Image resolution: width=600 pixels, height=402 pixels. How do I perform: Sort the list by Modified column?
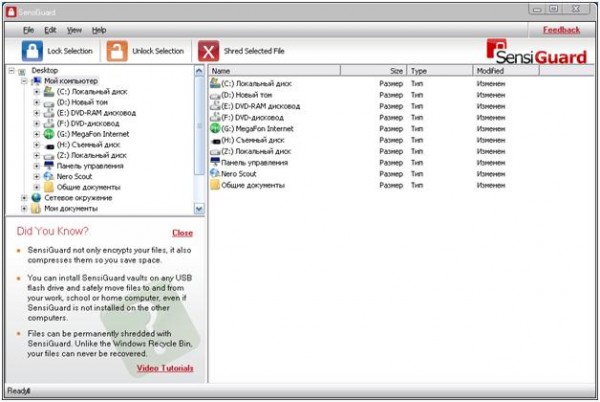[506, 71]
